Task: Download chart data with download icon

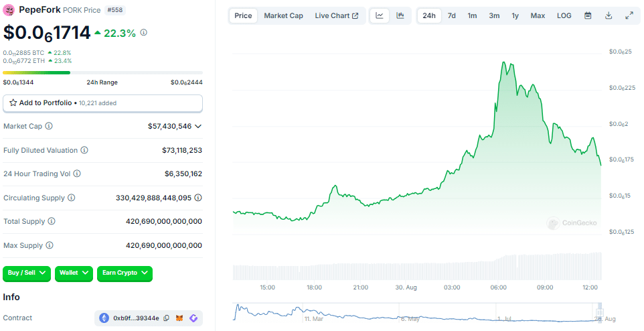Action: tap(609, 15)
